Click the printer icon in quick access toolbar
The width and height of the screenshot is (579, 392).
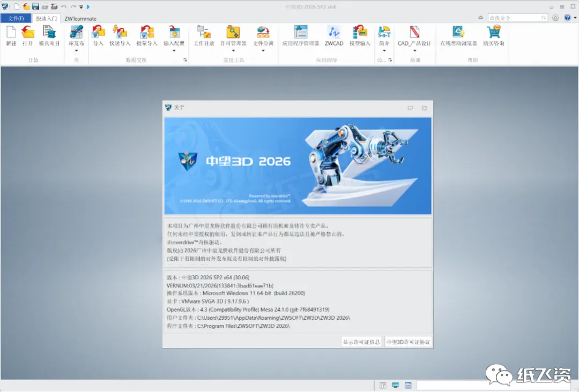click(44, 6)
